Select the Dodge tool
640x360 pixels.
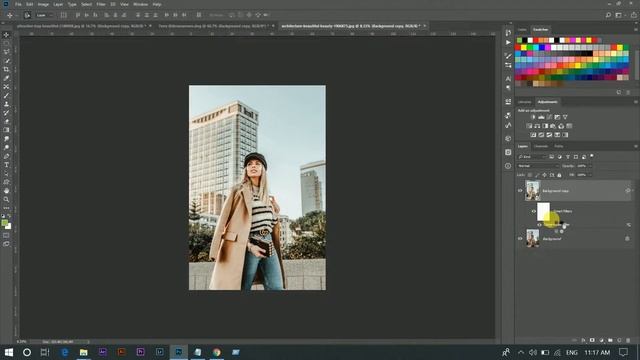click(x=6, y=147)
